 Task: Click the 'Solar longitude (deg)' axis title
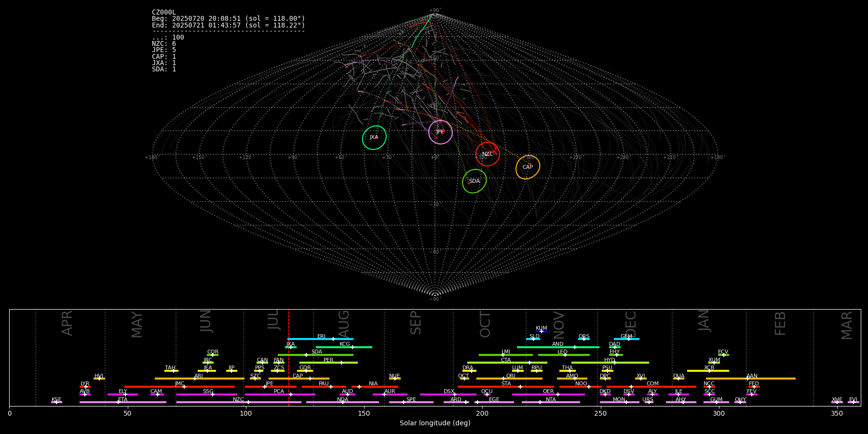435,423
